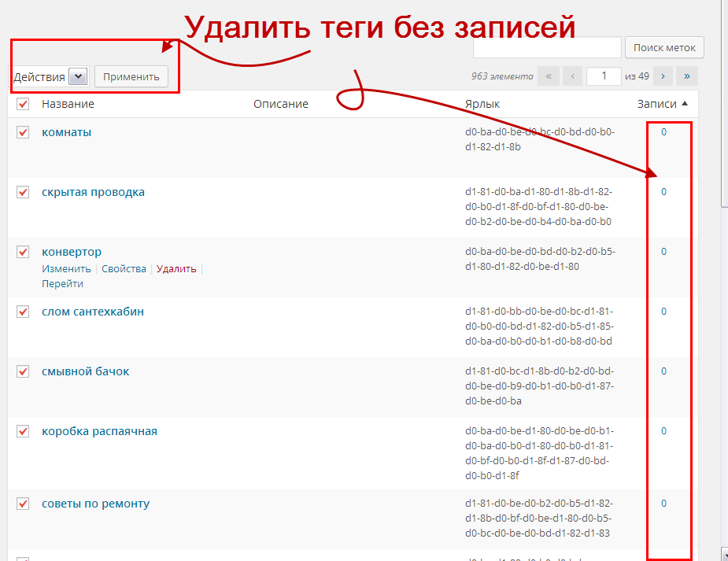Image resolution: width=728 pixels, height=561 pixels.
Task: Open the смывной бачок tag
Action: tap(86, 371)
